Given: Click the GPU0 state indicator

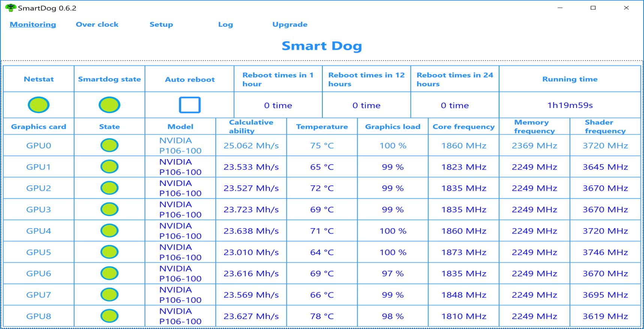Looking at the screenshot, I should 109,145.
